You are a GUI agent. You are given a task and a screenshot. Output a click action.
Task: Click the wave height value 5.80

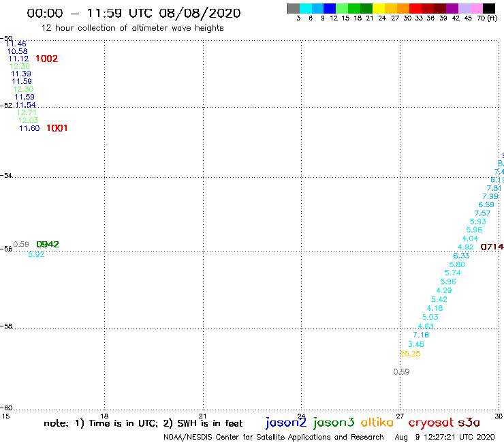tap(457, 264)
